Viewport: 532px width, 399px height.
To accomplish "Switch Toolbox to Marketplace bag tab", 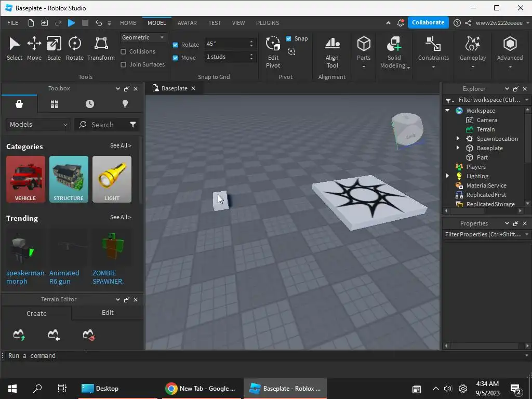I will click(19, 104).
